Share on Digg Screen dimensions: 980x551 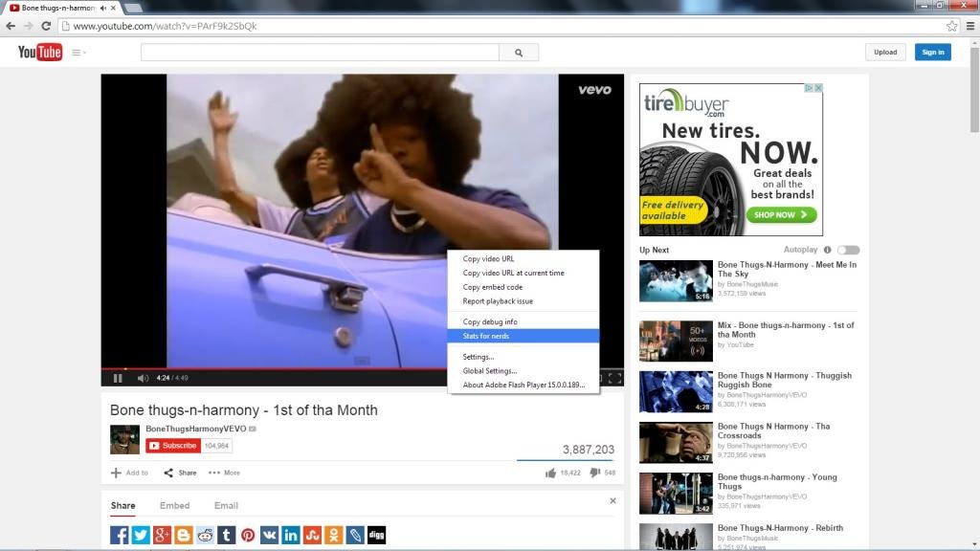point(377,535)
